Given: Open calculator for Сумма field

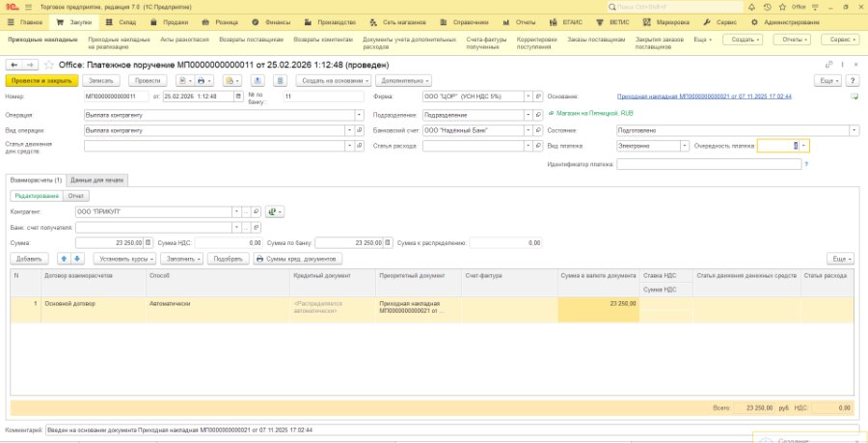Looking at the screenshot, I should click(149, 243).
